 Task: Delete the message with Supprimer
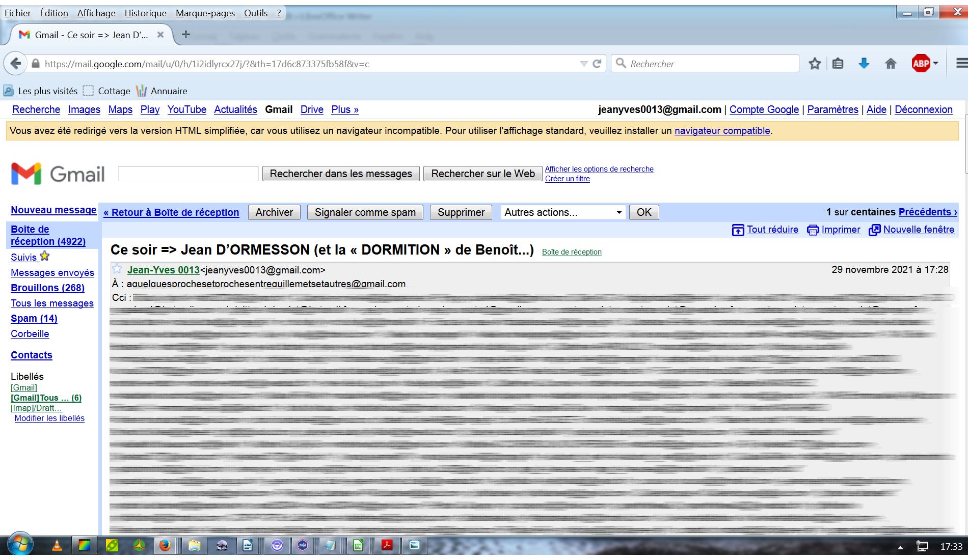[461, 212]
